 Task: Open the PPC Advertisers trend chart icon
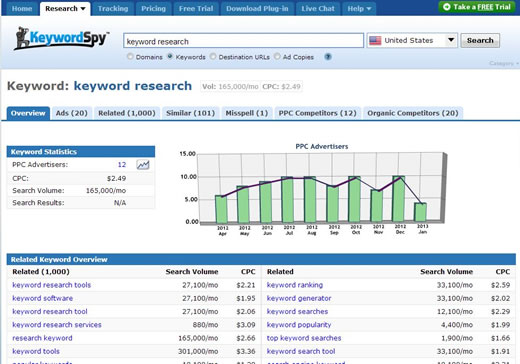click(143, 165)
